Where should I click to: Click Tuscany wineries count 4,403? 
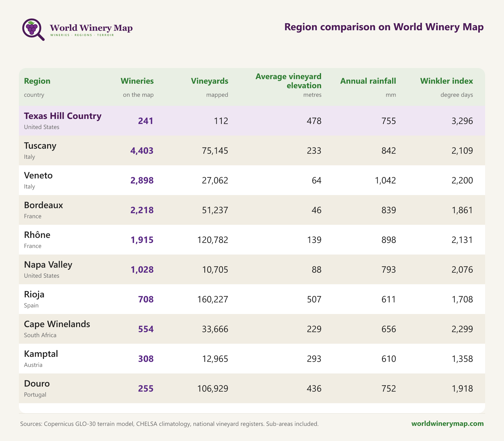pos(142,151)
